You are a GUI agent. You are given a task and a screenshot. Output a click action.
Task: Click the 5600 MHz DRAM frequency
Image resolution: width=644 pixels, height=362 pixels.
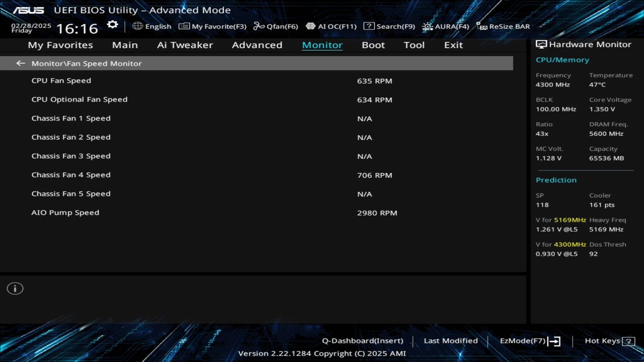[x=606, y=134]
